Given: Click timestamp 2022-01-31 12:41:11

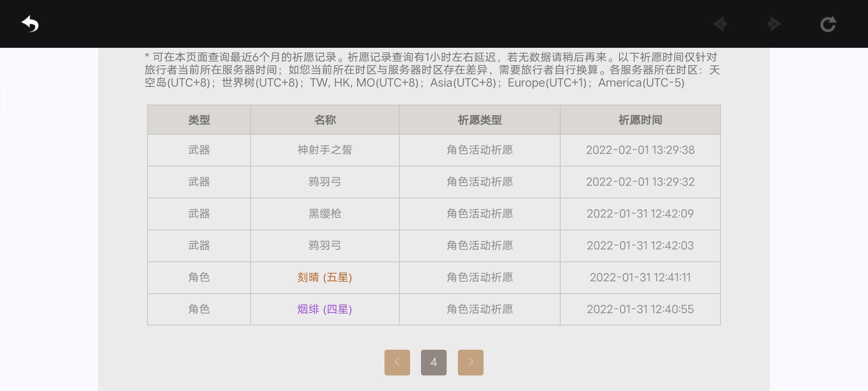Looking at the screenshot, I should (x=640, y=277).
